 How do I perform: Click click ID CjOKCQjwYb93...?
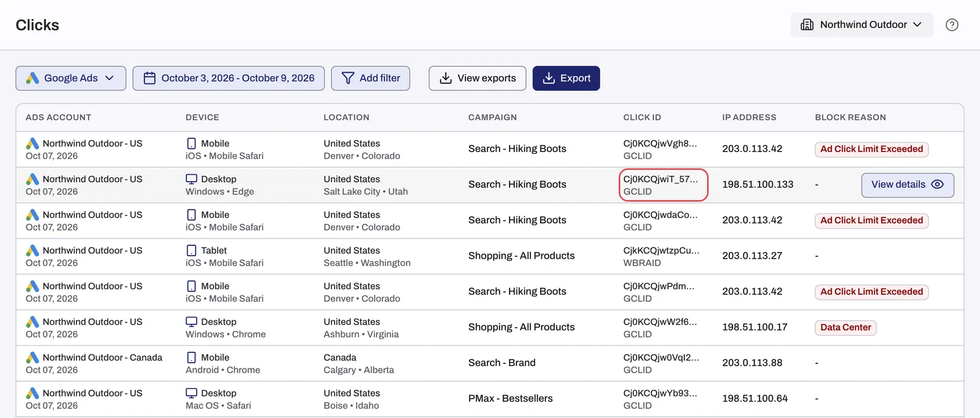point(660,399)
